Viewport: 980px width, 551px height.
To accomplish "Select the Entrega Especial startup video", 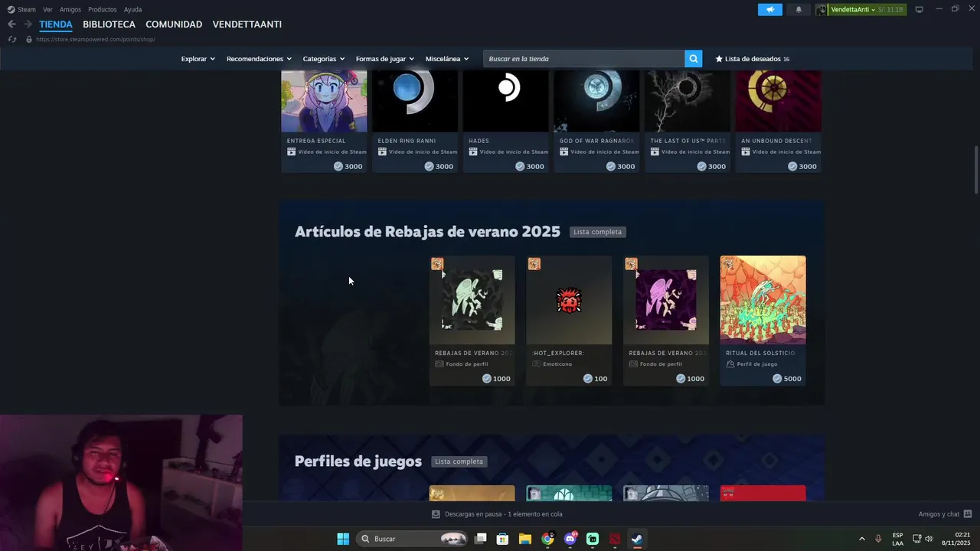I will (324, 121).
